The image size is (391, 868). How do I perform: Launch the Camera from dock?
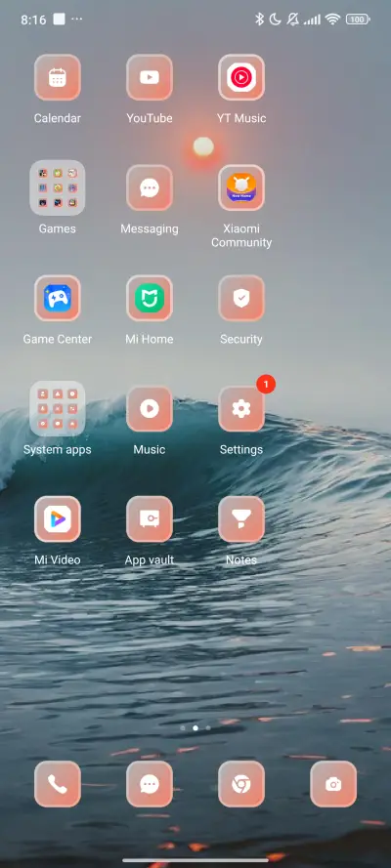click(x=333, y=784)
